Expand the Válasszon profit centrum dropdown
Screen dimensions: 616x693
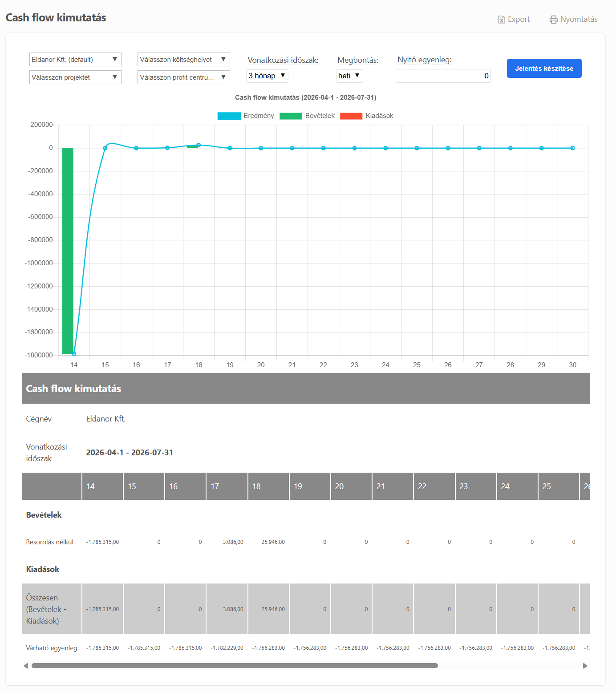183,77
